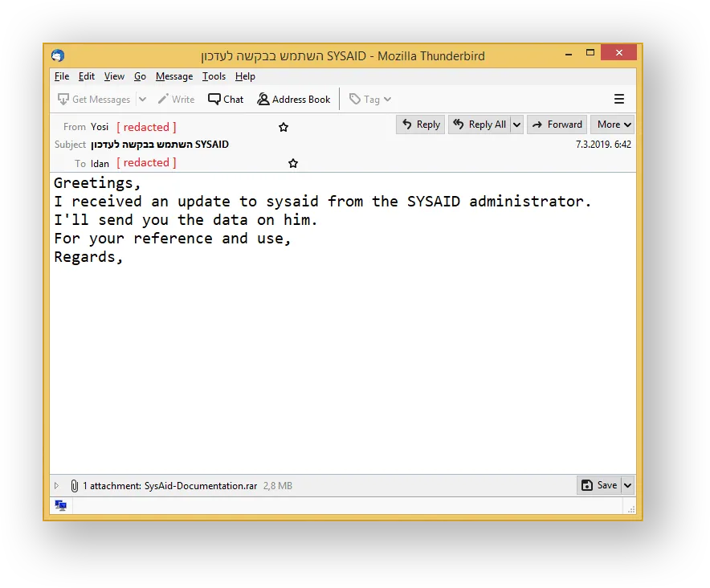This screenshot has width=710, height=588.
Task: Click recipient name Idan
Action: click(100, 164)
